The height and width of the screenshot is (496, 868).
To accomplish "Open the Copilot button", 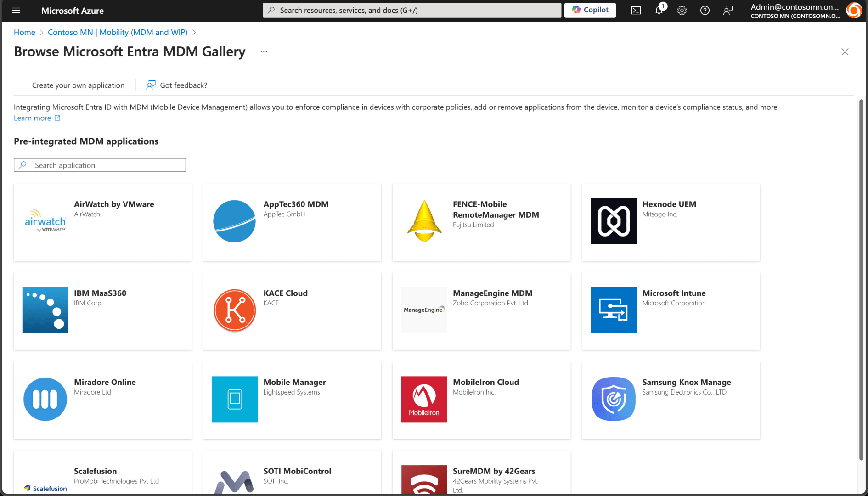I will [590, 10].
